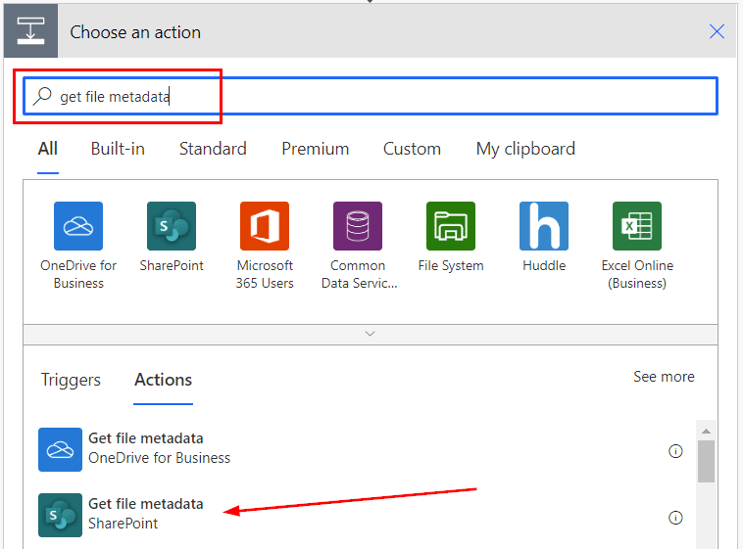Select the OneDrive for Business connector icon
Viewport: 743px width, 549px height.
click(x=78, y=226)
